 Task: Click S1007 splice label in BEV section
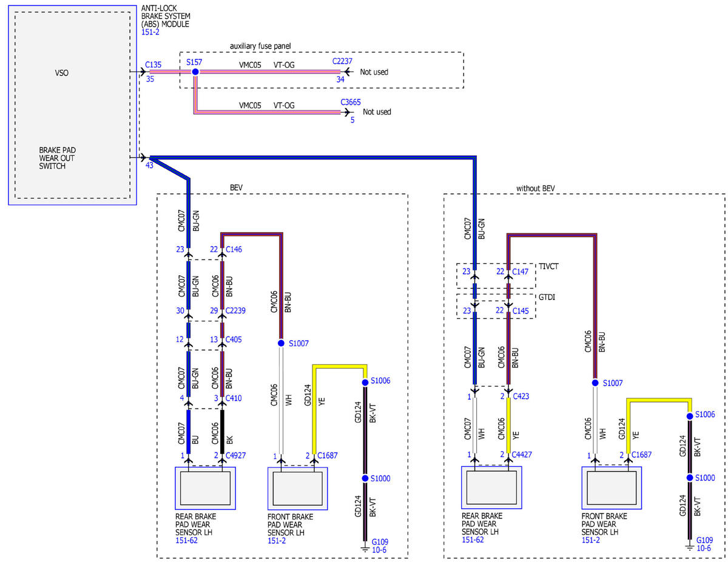click(299, 344)
